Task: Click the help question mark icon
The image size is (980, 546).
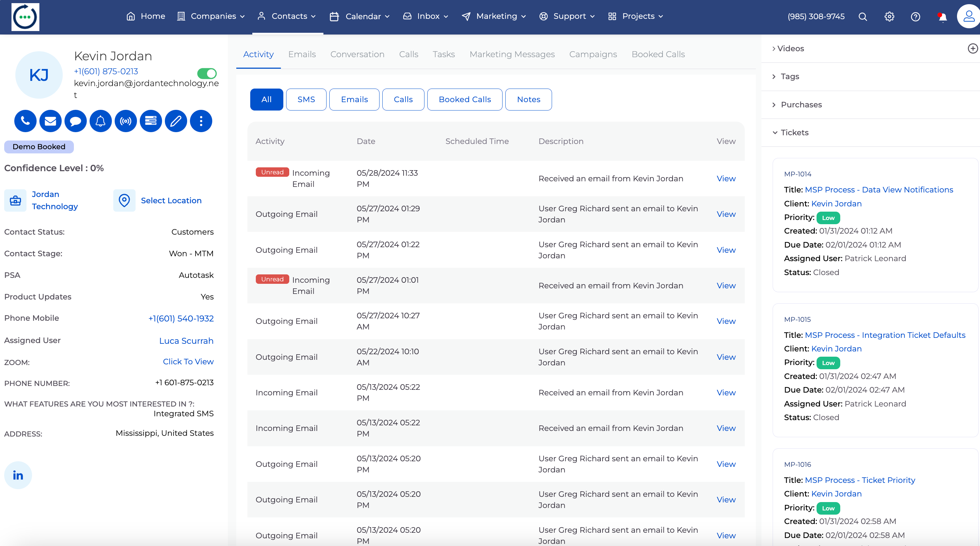Action: coord(915,16)
